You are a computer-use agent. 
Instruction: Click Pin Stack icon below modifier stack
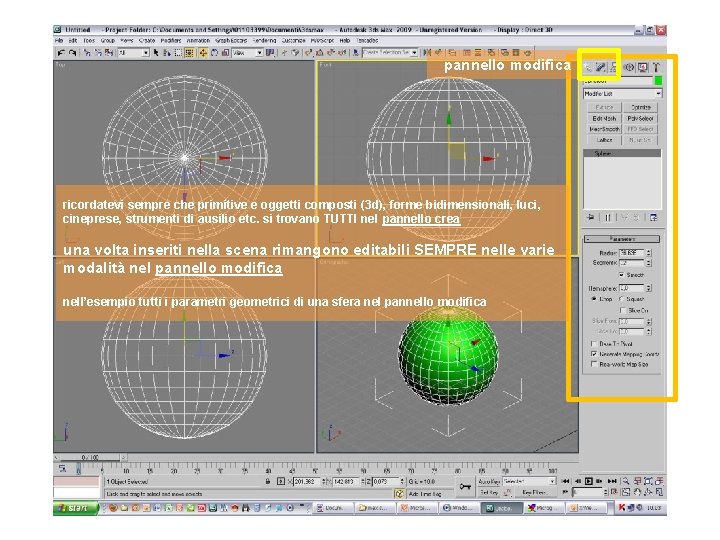tap(591, 217)
